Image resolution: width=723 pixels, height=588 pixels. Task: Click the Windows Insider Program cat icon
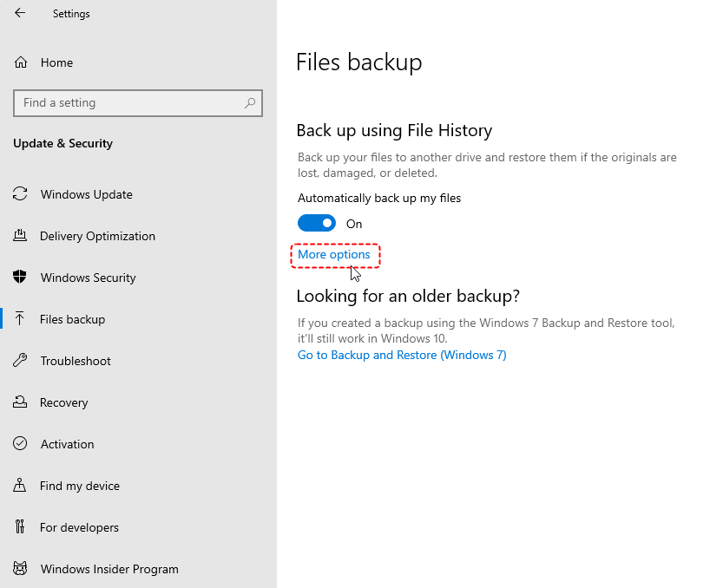pos(20,568)
